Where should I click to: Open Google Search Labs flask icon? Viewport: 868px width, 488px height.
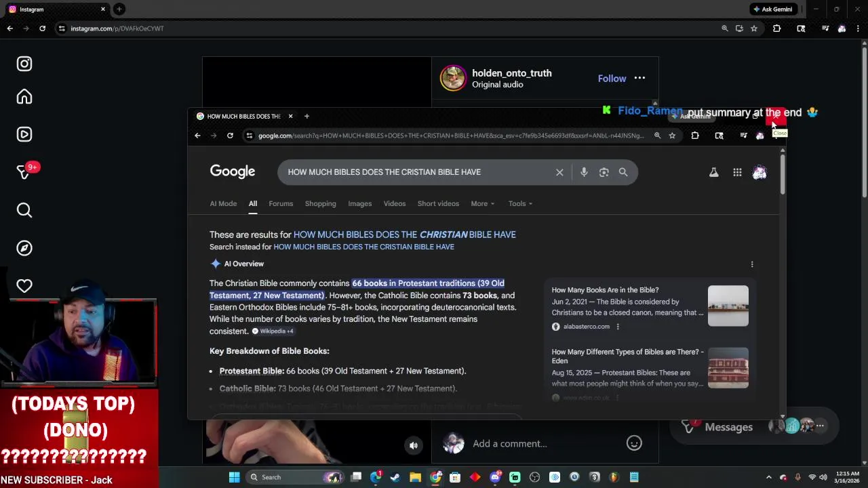point(713,173)
